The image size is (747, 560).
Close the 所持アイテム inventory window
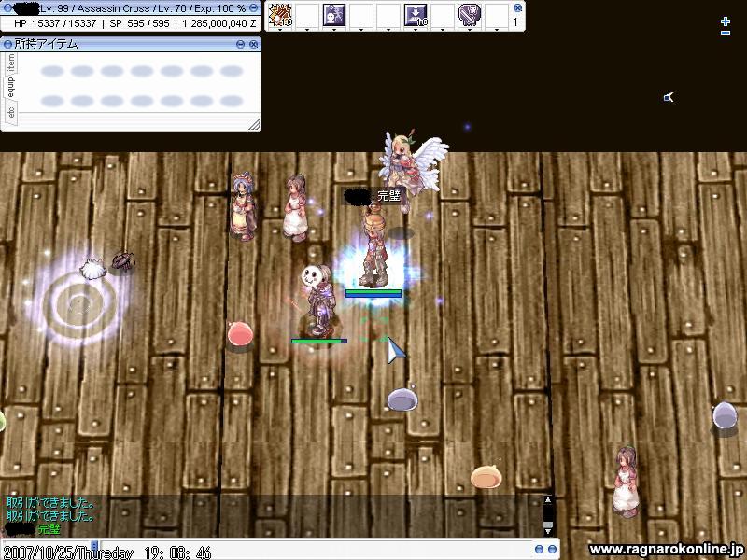coord(254,44)
